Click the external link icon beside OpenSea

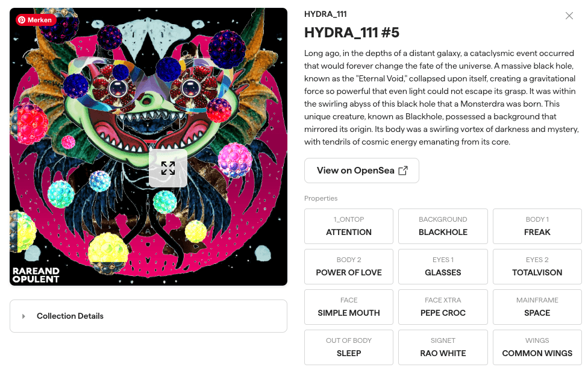pos(403,171)
